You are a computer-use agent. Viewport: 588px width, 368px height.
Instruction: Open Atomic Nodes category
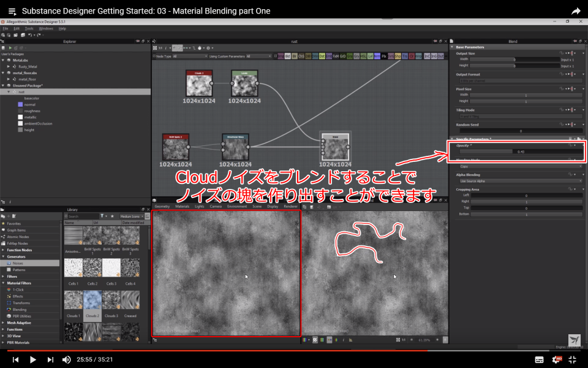18,237
